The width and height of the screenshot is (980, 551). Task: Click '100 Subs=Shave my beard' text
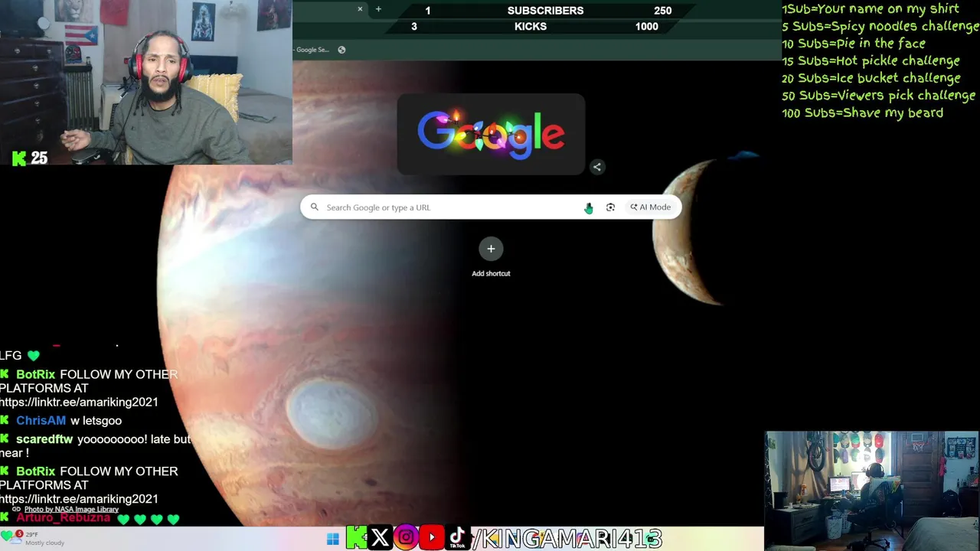[x=863, y=112]
